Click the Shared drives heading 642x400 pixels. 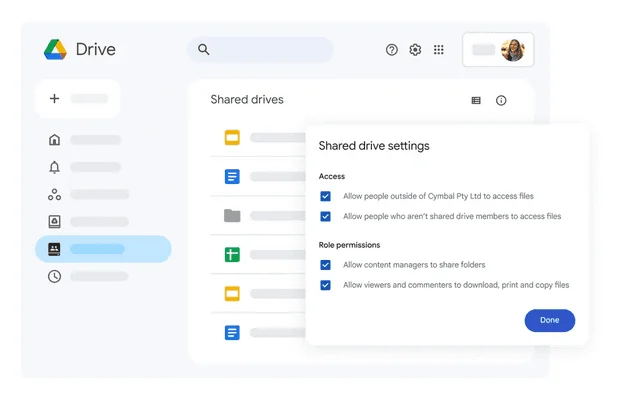(247, 99)
